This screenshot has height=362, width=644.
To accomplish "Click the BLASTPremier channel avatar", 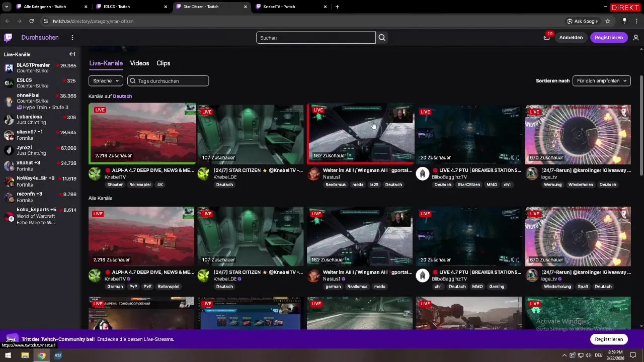I will pyautogui.click(x=9, y=68).
